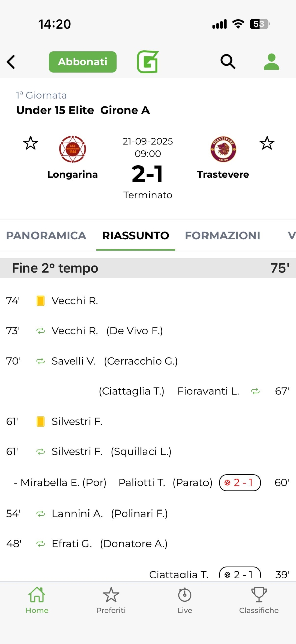The image size is (296, 644).
Task: Tap the Trastevere team crest
Action: click(223, 149)
